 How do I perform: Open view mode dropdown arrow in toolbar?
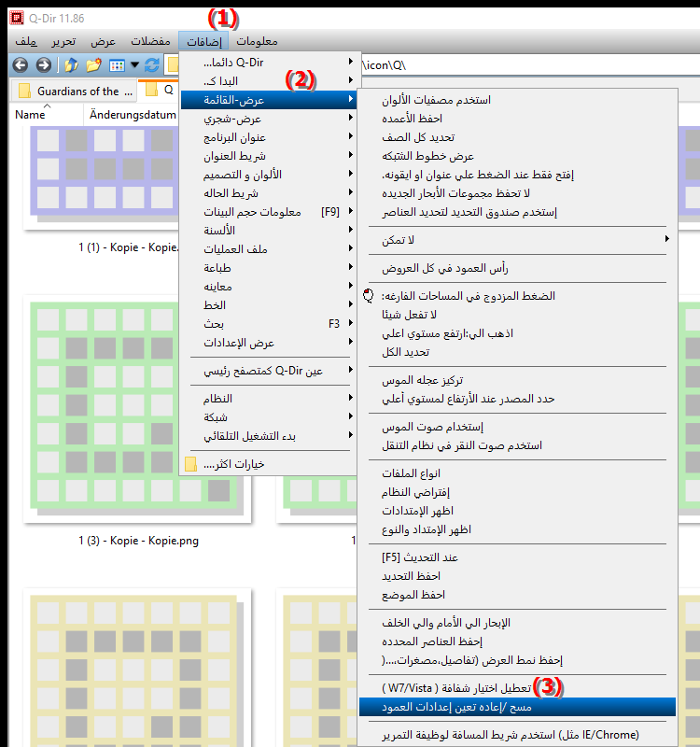pyautogui.click(x=135, y=64)
